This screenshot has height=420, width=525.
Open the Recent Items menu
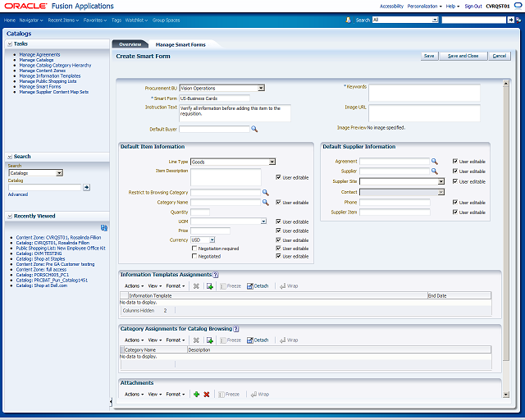coord(63,20)
